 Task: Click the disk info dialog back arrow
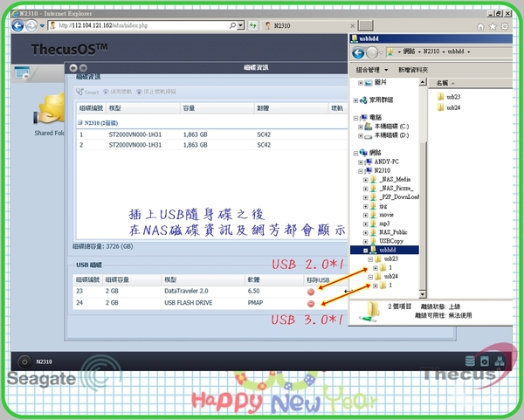tap(73, 68)
